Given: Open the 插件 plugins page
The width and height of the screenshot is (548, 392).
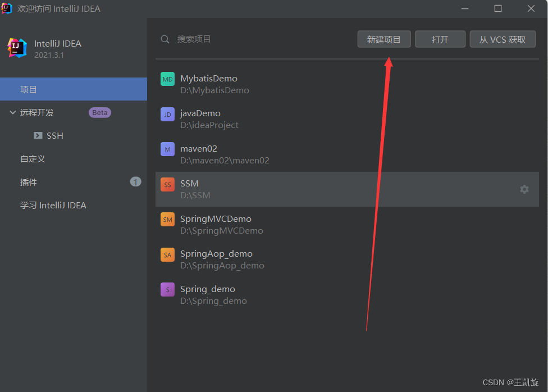Looking at the screenshot, I should pyautogui.click(x=74, y=182).
